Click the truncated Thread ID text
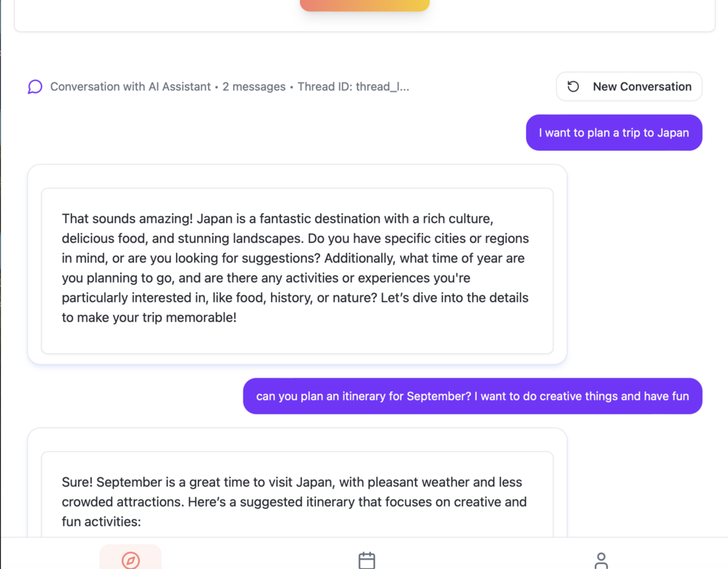The image size is (728, 569). click(353, 87)
